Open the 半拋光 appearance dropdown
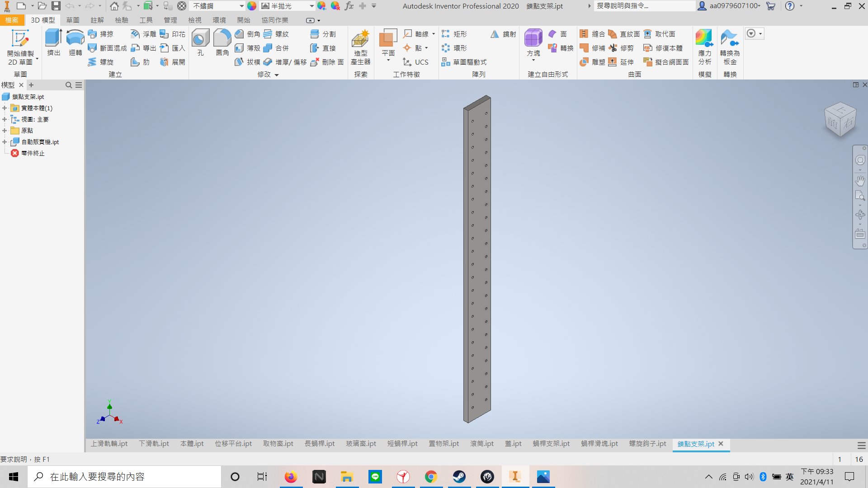The width and height of the screenshot is (868, 488). click(x=311, y=6)
